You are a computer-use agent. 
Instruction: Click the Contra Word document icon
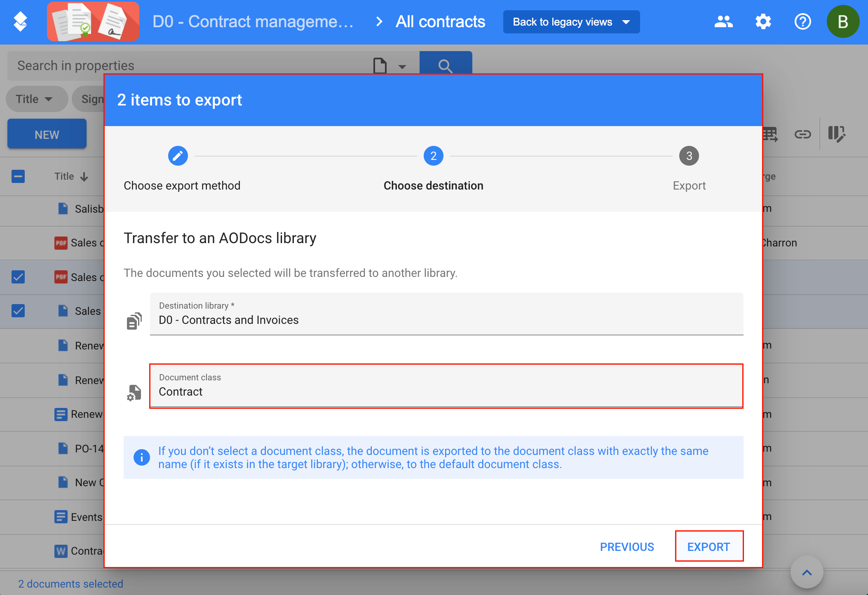(61, 551)
